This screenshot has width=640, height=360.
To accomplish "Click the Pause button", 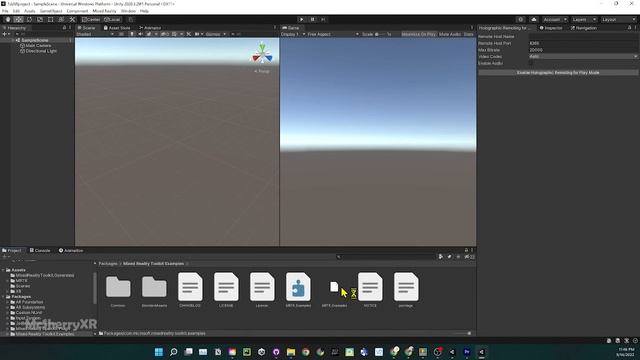I will 313,20.
